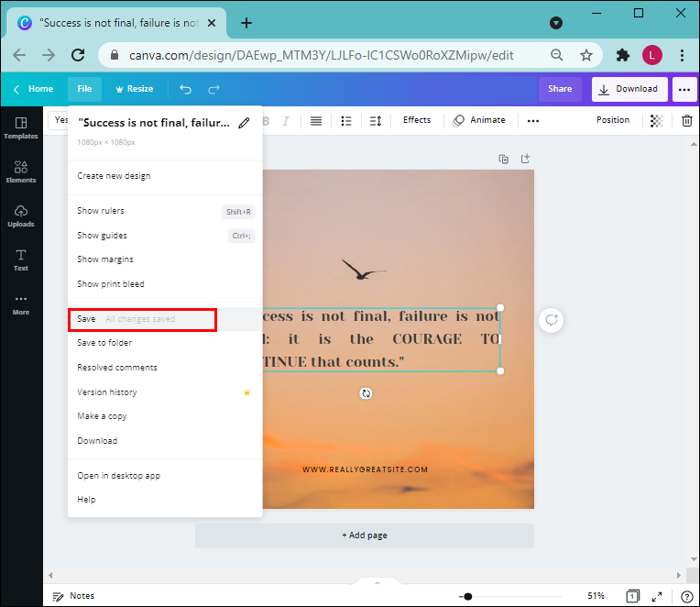Open the header three-dot menu next to Download
This screenshot has width=700, height=607.
(x=684, y=89)
